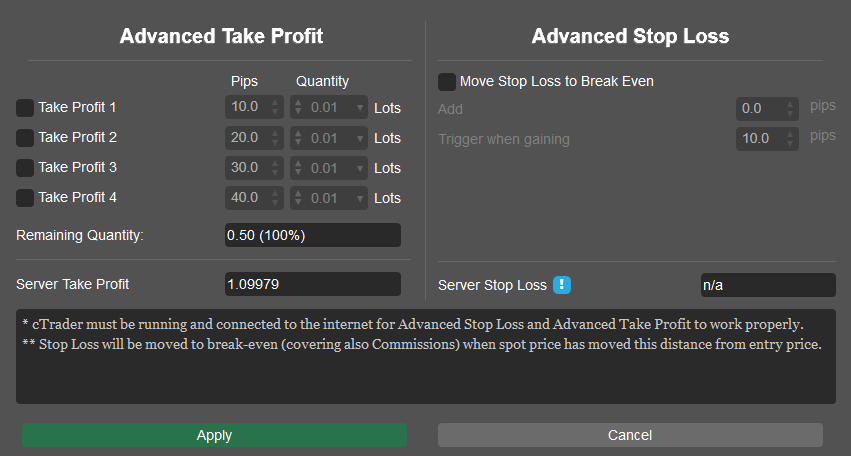Viewport: 851px width, 456px height.
Task: Enable the Take Profit 2 checkbox
Action: point(25,137)
